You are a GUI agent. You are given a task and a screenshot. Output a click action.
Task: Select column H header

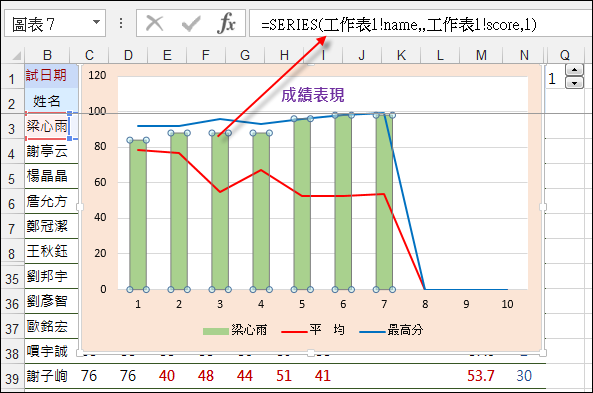tap(284, 56)
